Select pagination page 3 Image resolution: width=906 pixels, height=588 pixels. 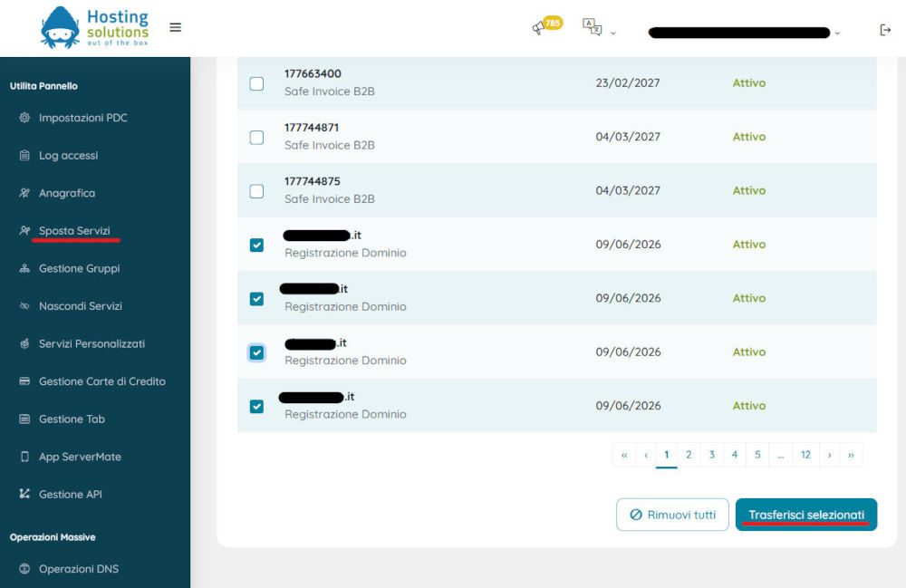pyautogui.click(x=712, y=455)
